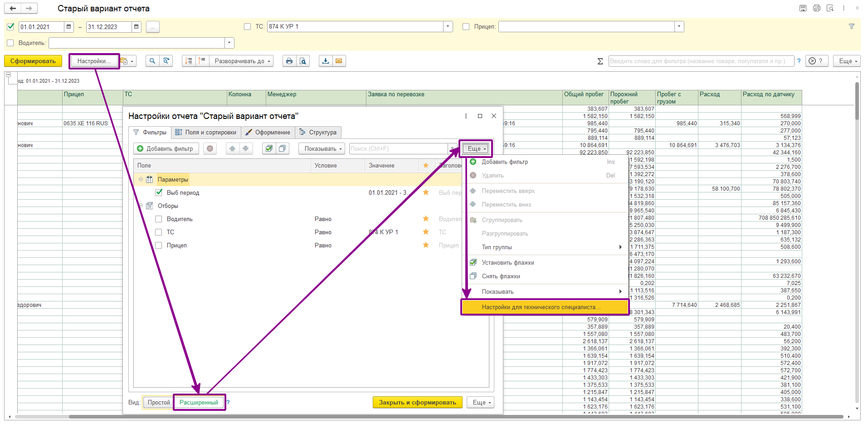Screen dimensions: 868x424
Task: Switch to the Структура tab
Action: [x=318, y=132]
